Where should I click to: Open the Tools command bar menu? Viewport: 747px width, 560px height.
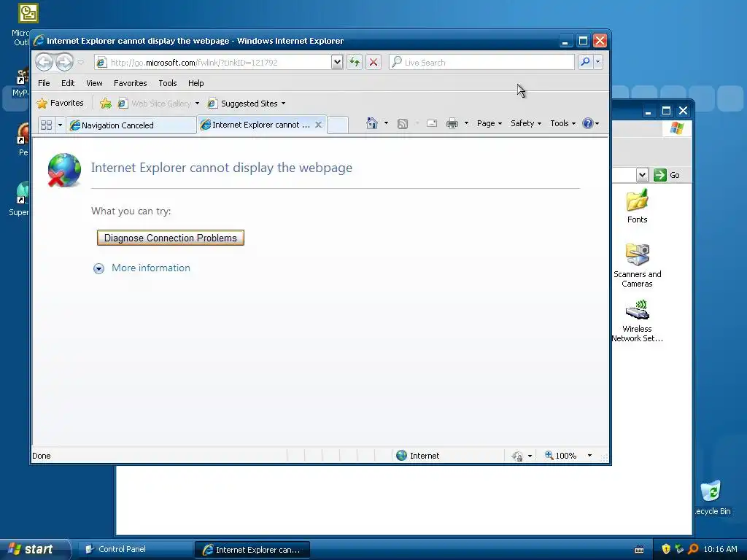(562, 123)
